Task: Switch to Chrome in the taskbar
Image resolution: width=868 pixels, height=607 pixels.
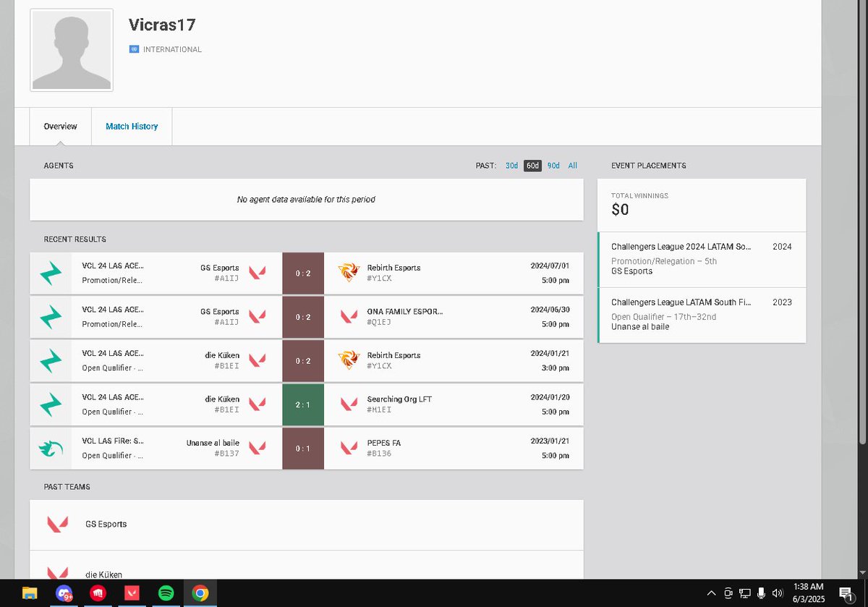Action: coord(200,593)
